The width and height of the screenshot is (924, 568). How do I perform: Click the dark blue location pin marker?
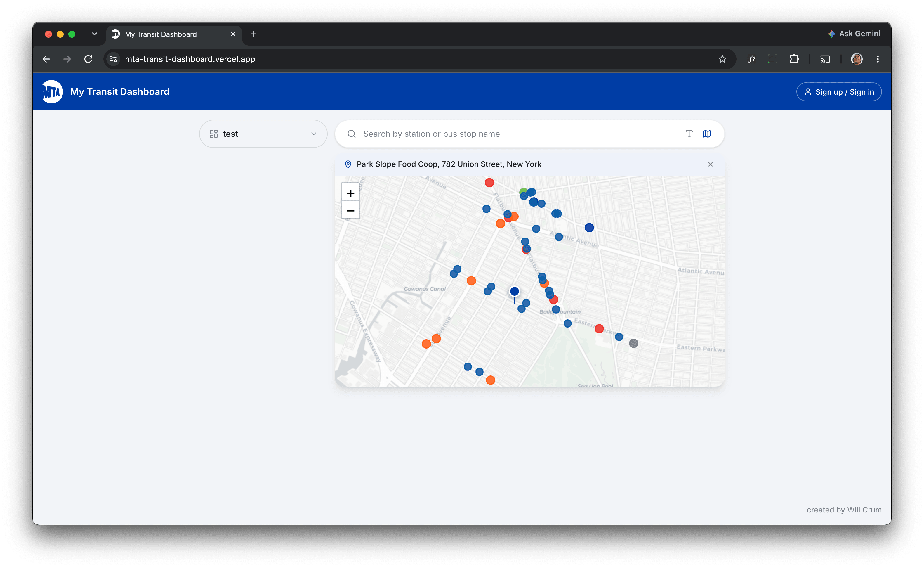click(514, 292)
